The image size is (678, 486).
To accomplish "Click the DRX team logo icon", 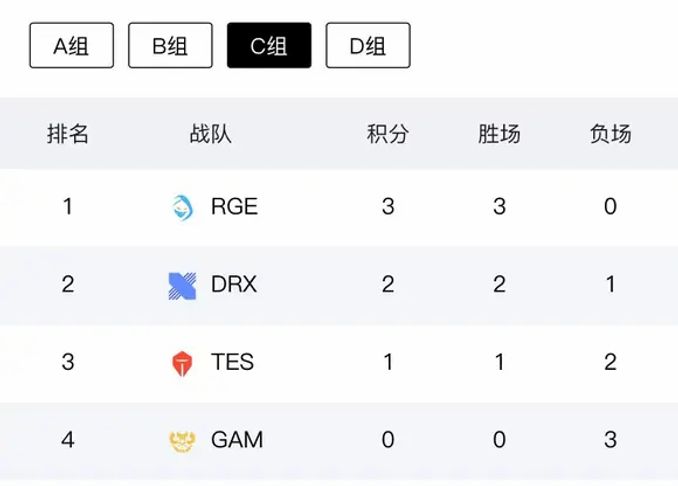I will click(x=182, y=285).
